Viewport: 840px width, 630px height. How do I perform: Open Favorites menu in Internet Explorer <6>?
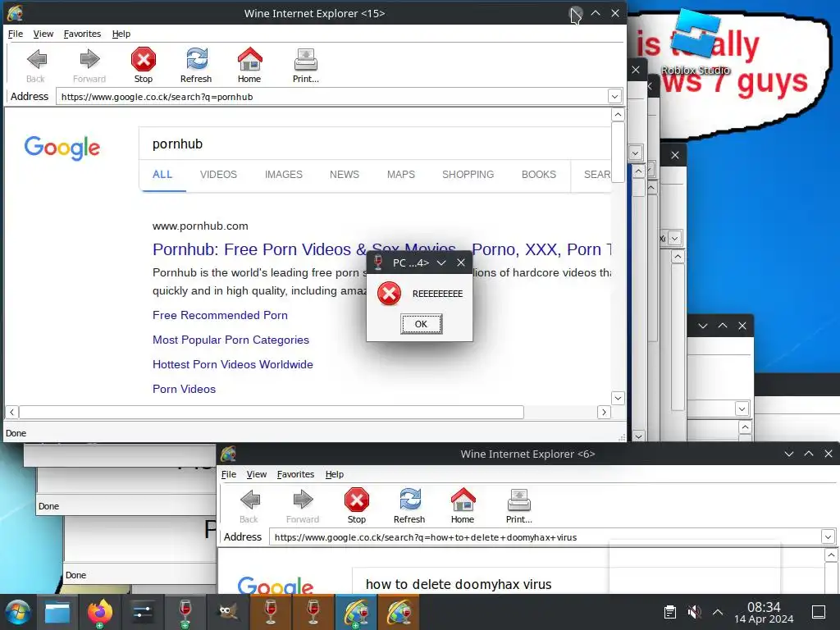[295, 474]
